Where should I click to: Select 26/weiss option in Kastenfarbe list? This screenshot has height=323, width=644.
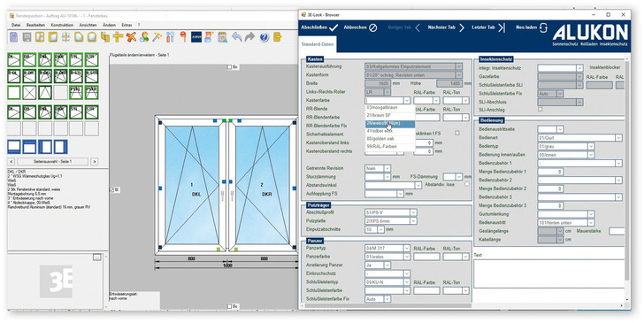click(389, 124)
